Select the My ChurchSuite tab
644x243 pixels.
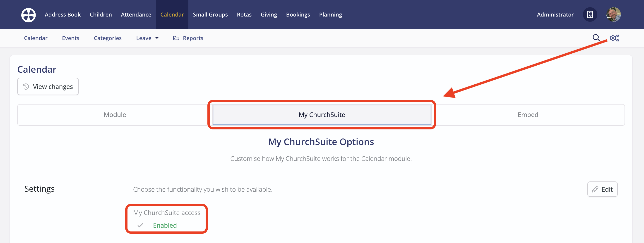point(322,115)
